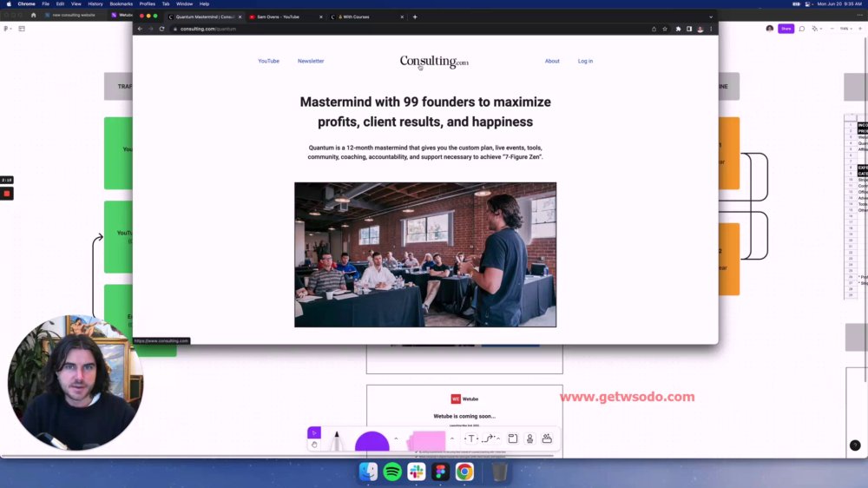Open Newsletter link in site navigation
This screenshot has height=488, width=868.
point(311,61)
